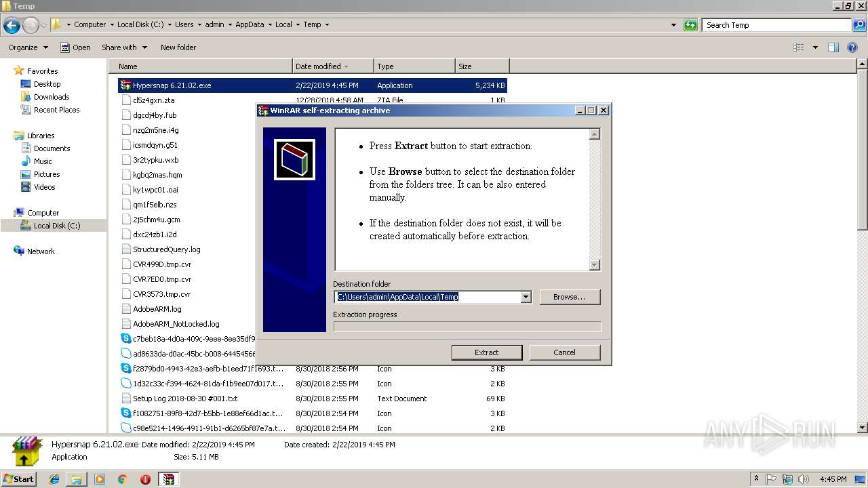The height and width of the screenshot is (488, 868).
Task: Click Skype icon of c7beb18a file
Action: (x=125, y=339)
